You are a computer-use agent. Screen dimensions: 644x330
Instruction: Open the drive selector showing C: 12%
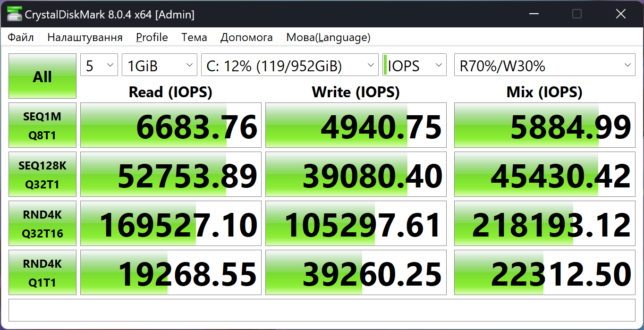[x=289, y=65]
